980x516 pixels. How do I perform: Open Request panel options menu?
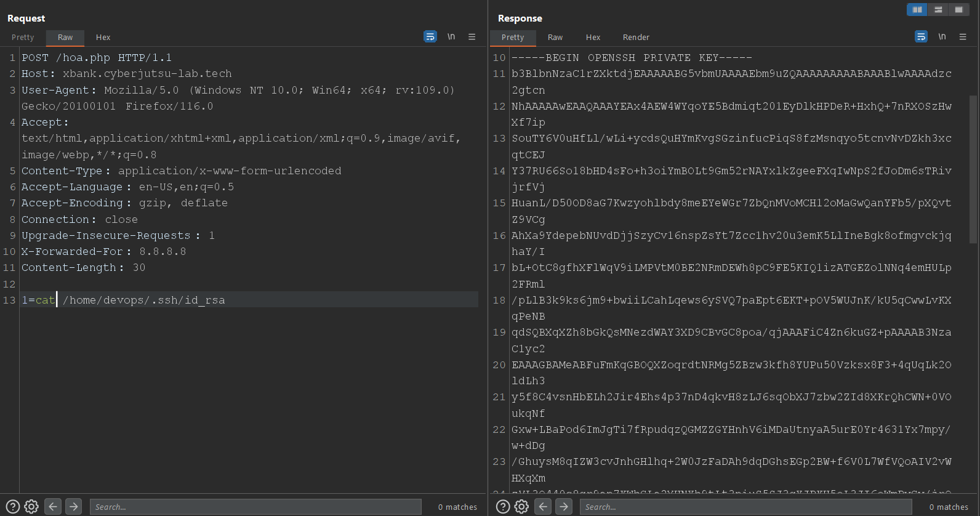tap(472, 37)
